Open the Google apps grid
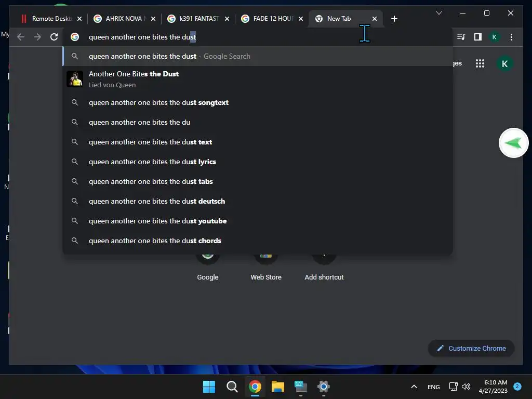The width and height of the screenshot is (532, 399). pos(480,63)
